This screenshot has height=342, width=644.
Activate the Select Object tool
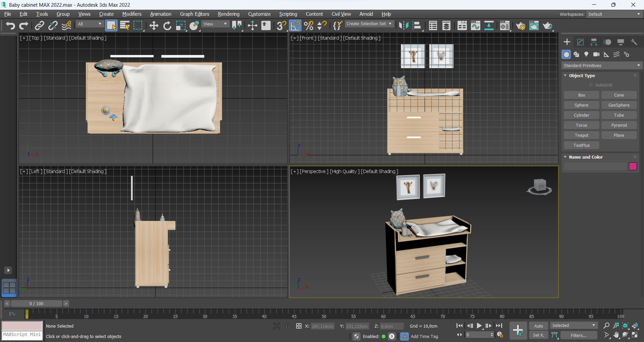tap(111, 25)
